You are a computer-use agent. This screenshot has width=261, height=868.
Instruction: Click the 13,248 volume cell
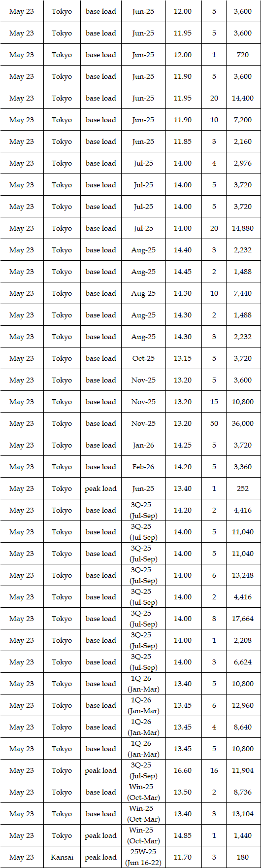click(243, 575)
